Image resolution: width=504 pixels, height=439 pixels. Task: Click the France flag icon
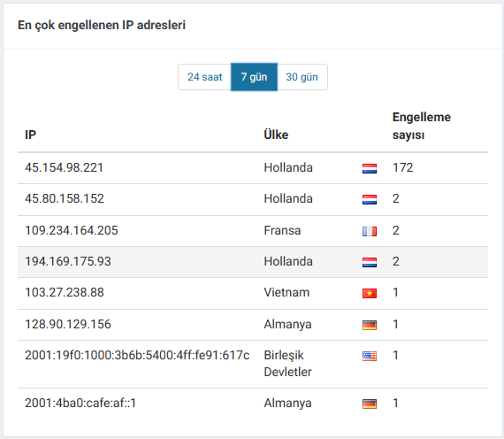coord(370,231)
